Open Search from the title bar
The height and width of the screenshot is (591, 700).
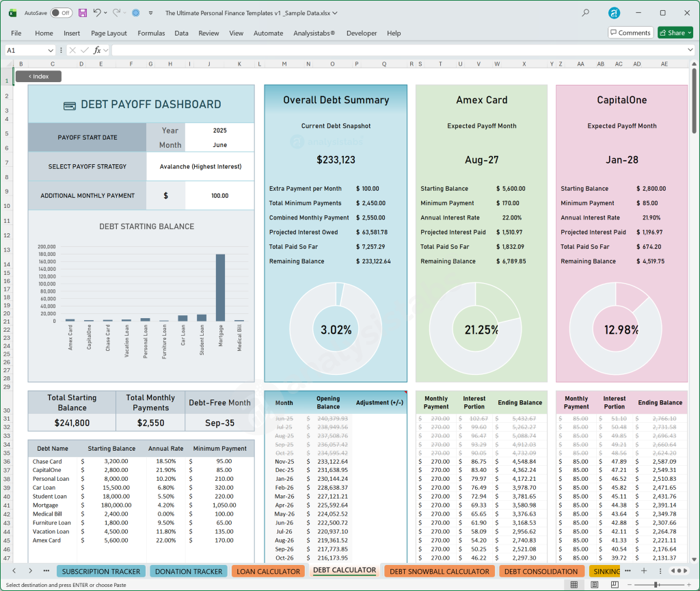[x=584, y=13]
